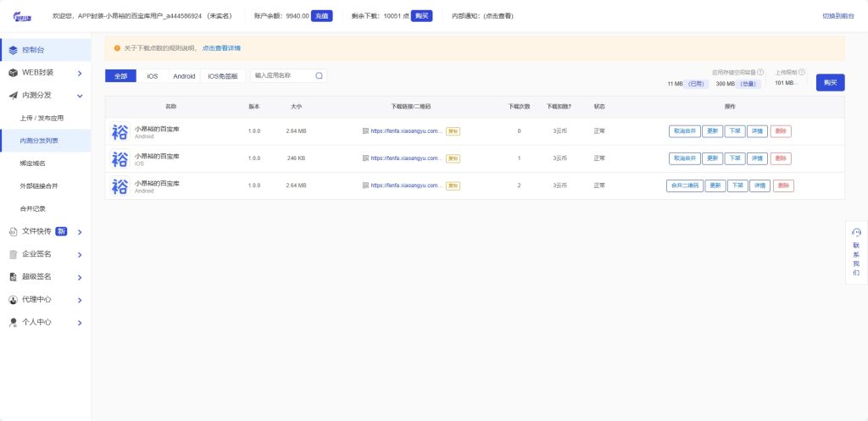This screenshot has height=421, width=868.
Task: Click the 合并二维码 button
Action: point(685,186)
